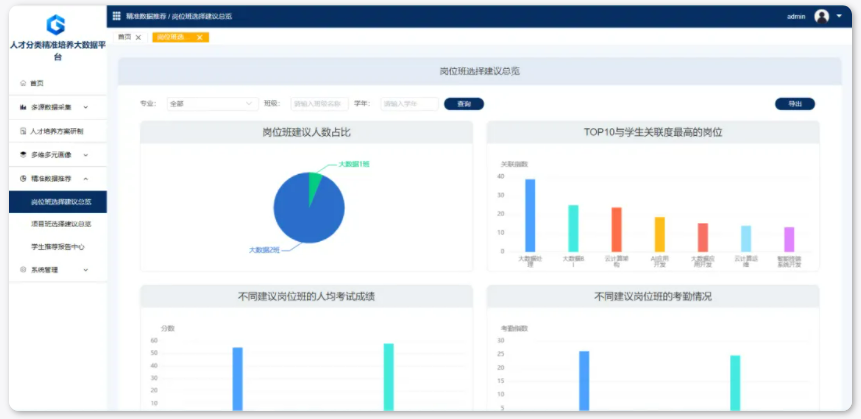Click the 班级 class name input field
The image size is (861, 419).
tap(319, 103)
